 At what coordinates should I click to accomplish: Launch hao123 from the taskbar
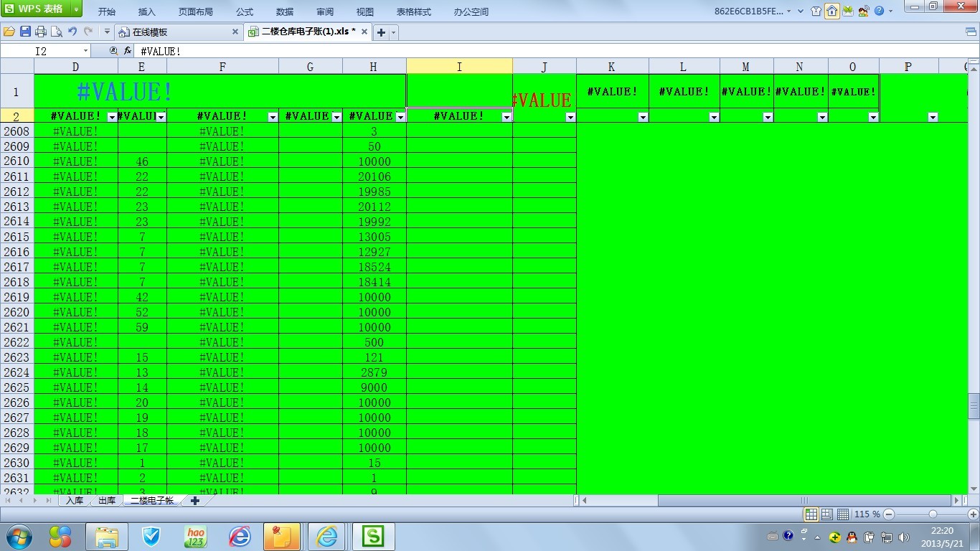pyautogui.click(x=195, y=537)
